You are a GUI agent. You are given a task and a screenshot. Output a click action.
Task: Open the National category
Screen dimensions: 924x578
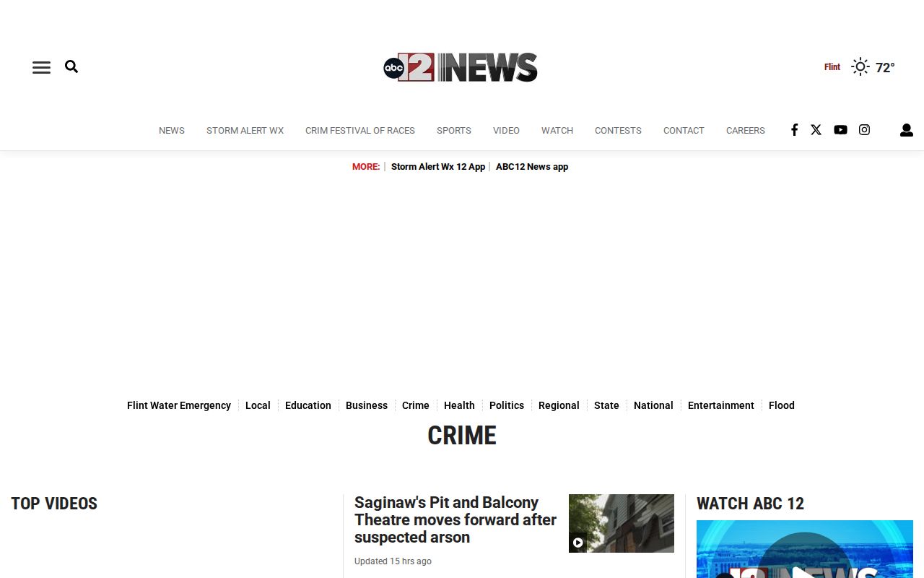click(x=653, y=405)
